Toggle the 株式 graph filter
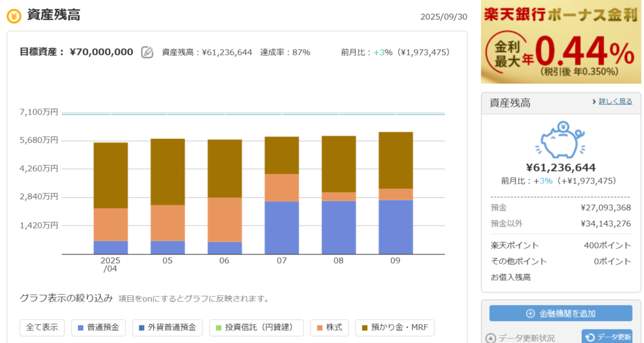This screenshot has height=343, width=644. coord(330,327)
